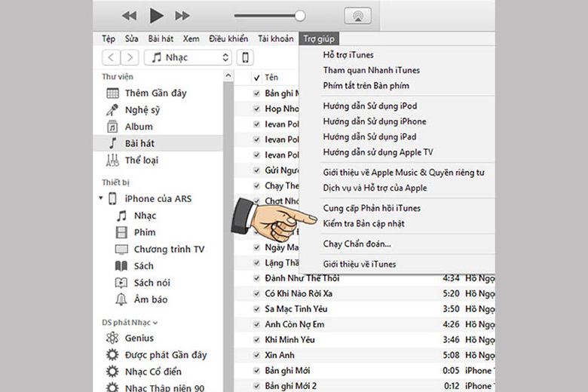Choose Phím tắt trên Bàn phím
This screenshot has width=588, height=392.
coord(366,85)
